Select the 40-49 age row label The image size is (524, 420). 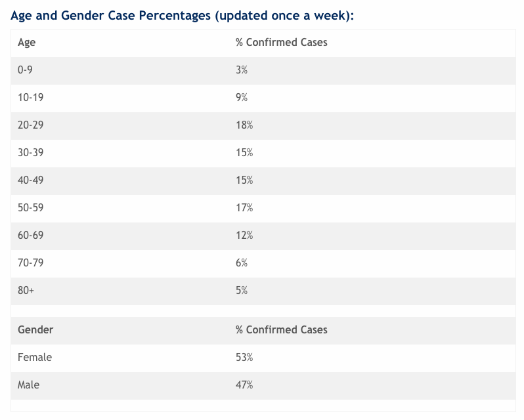31,180
